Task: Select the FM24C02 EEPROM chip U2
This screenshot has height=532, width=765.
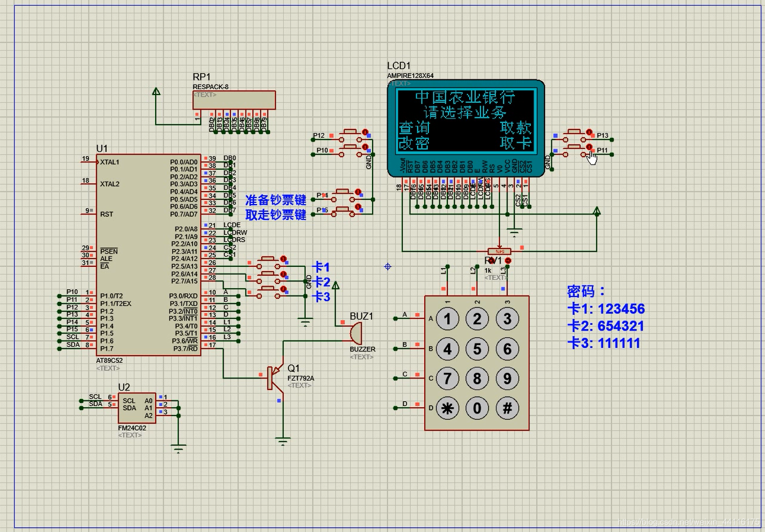Action: (137, 408)
